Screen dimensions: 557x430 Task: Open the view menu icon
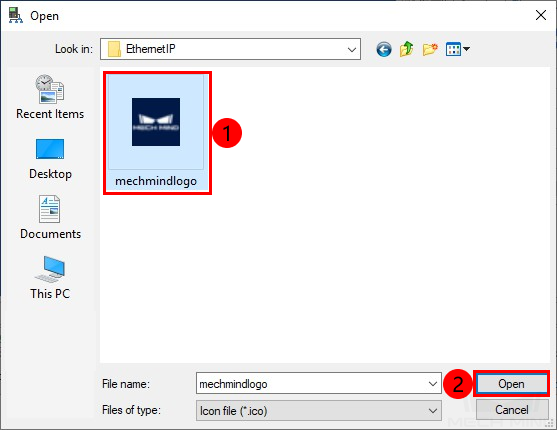pyautogui.click(x=453, y=49)
